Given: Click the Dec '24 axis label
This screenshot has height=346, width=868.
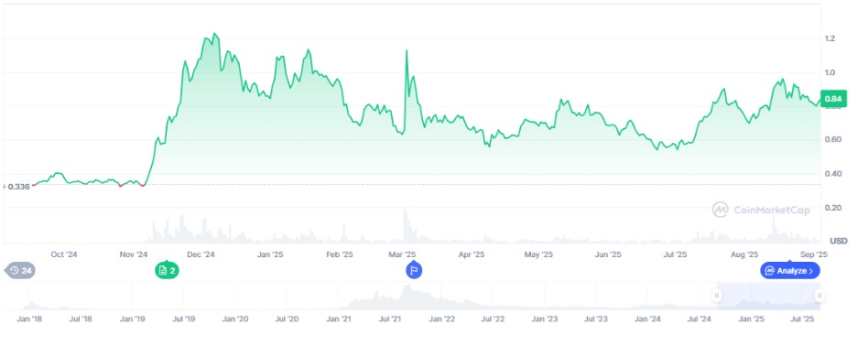Looking at the screenshot, I should pos(201,254).
